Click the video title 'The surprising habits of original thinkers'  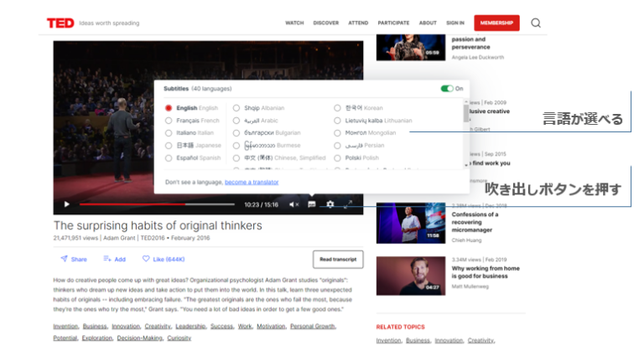(x=158, y=225)
